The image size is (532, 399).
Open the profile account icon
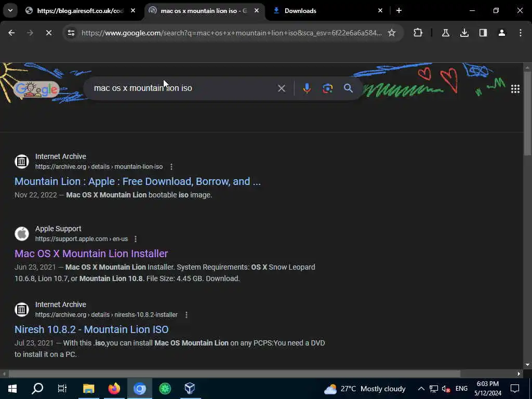pos(501,33)
